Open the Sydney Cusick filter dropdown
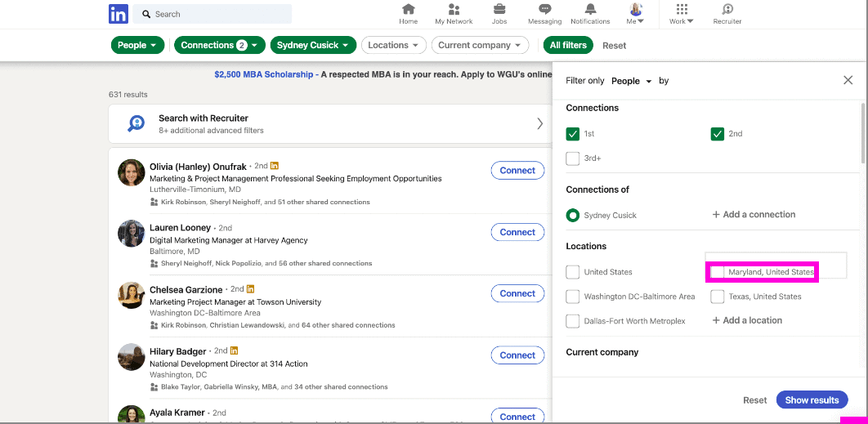 [313, 46]
